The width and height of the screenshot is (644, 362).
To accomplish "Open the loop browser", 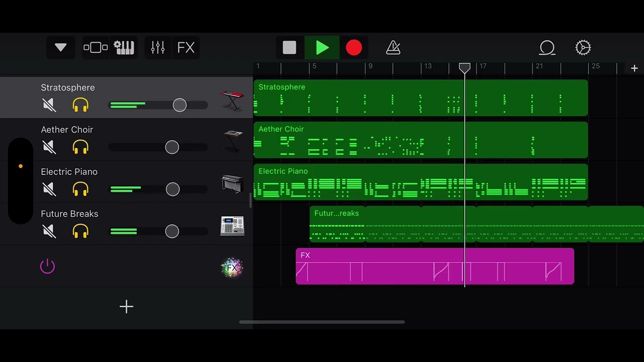I will coord(547,48).
